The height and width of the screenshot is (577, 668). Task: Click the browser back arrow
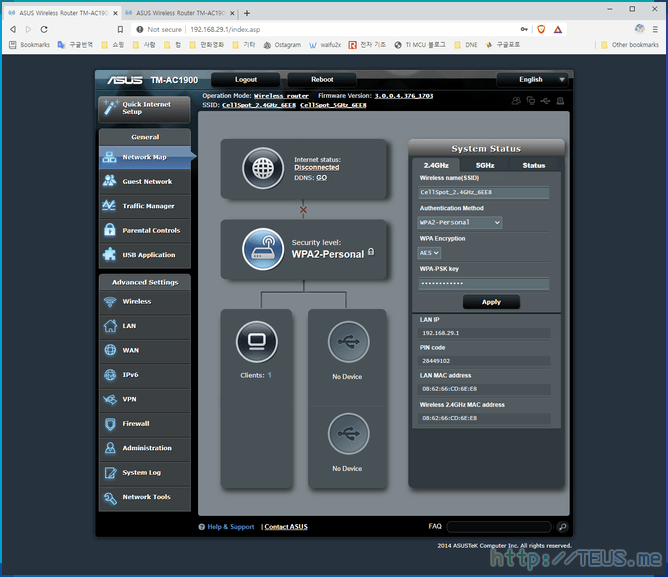pyautogui.click(x=13, y=29)
